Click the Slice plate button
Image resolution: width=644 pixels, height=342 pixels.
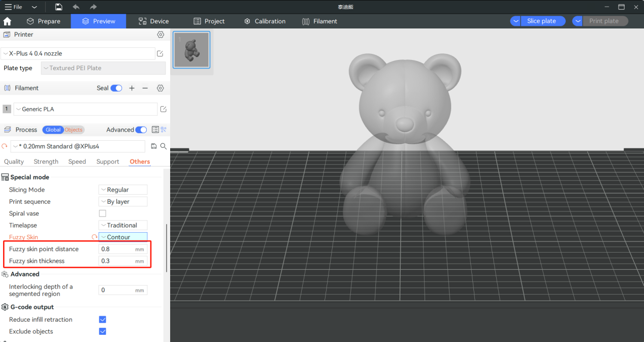pyautogui.click(x=543, y=21)
